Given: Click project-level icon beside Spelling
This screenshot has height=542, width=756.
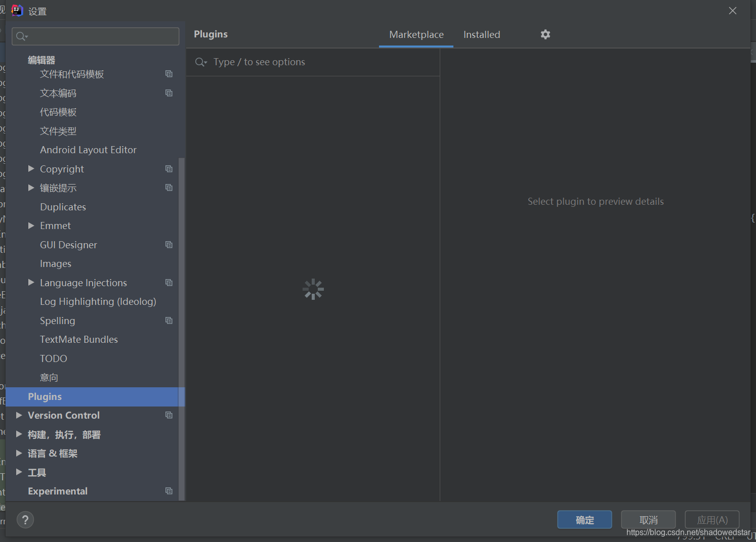Looking at the screenshot, I should coord(169,321).
